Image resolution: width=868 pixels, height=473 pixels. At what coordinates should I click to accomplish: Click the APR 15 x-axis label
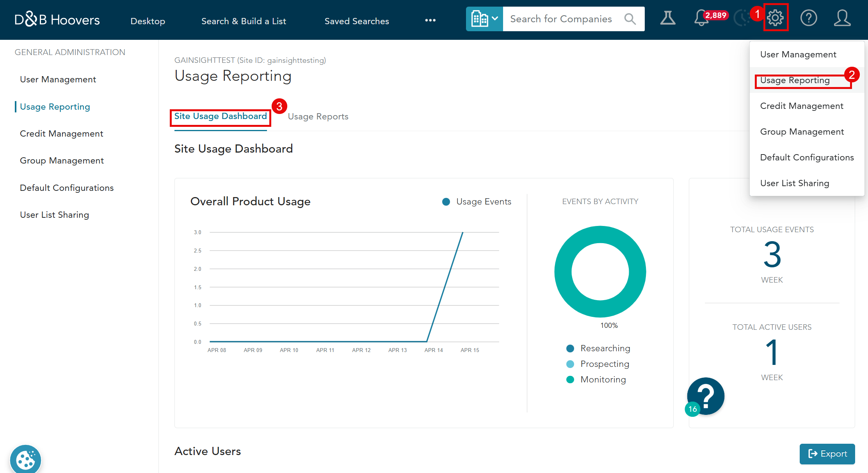470,350
